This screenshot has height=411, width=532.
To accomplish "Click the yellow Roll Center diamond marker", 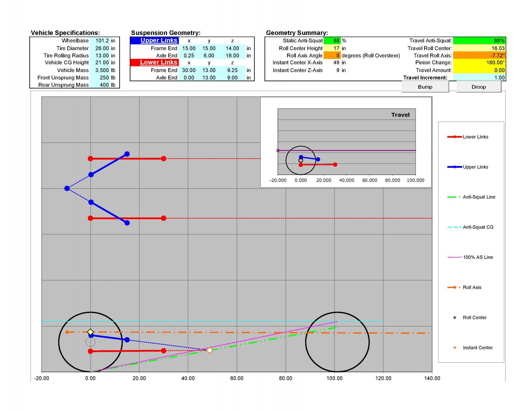I will pyautogui.click(x=90, y=332).
